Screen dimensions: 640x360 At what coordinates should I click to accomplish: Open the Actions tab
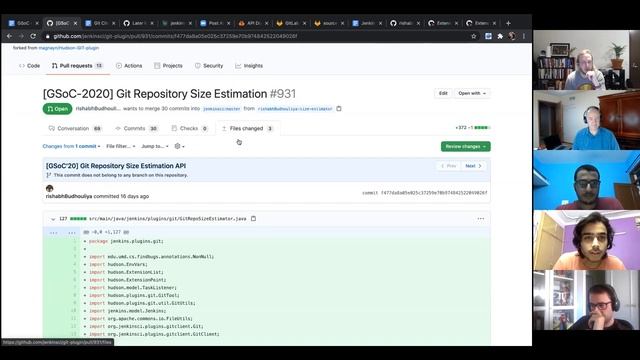[129, 66]
